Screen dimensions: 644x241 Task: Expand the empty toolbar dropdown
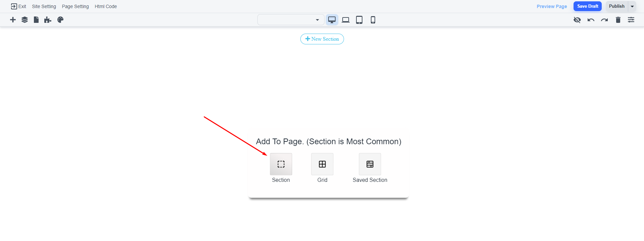click(x=291, y=20)
